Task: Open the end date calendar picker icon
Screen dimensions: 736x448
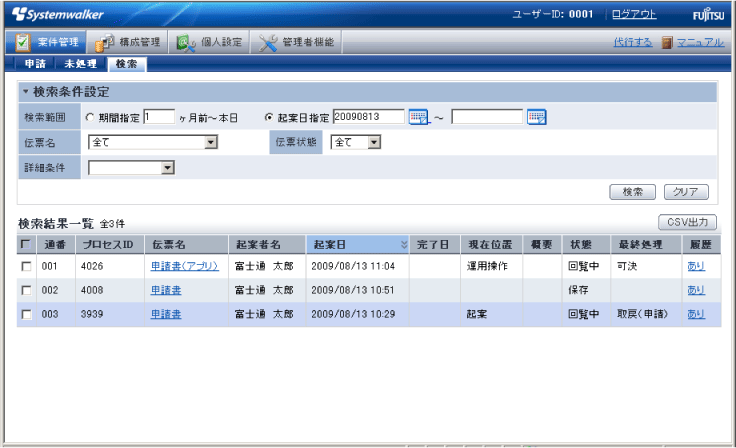Action: point(537,117)
